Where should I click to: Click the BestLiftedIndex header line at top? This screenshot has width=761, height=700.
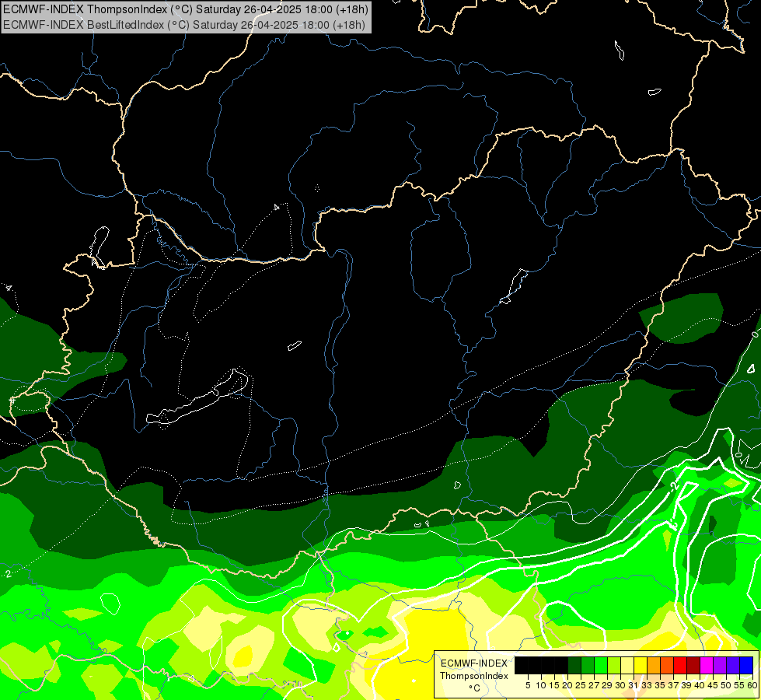pyautogui.click(x=184, y=24)
